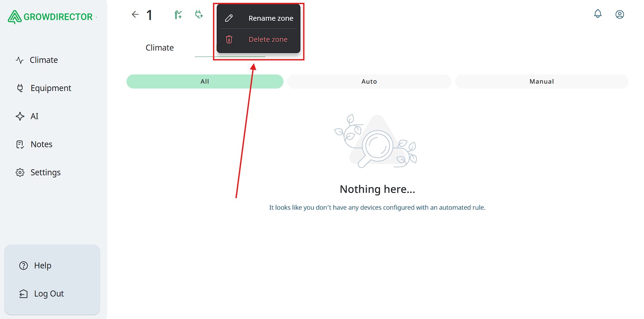Click the Log Out button

[48, 294]
